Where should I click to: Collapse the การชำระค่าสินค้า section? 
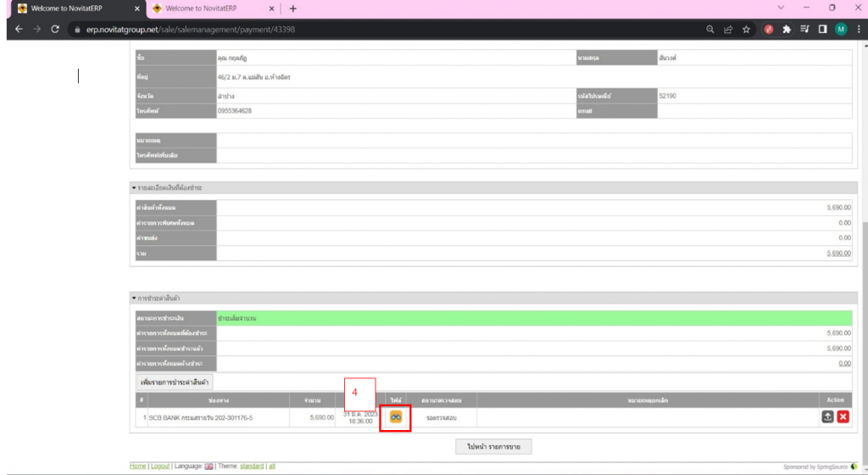click(134, 298)
